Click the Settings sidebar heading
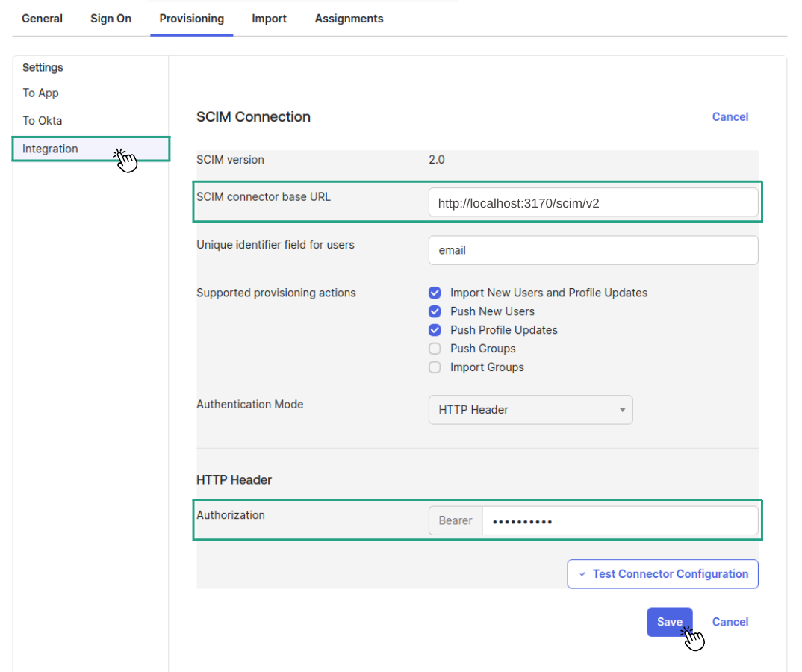The image size is (802, 672). pos(43,67)
